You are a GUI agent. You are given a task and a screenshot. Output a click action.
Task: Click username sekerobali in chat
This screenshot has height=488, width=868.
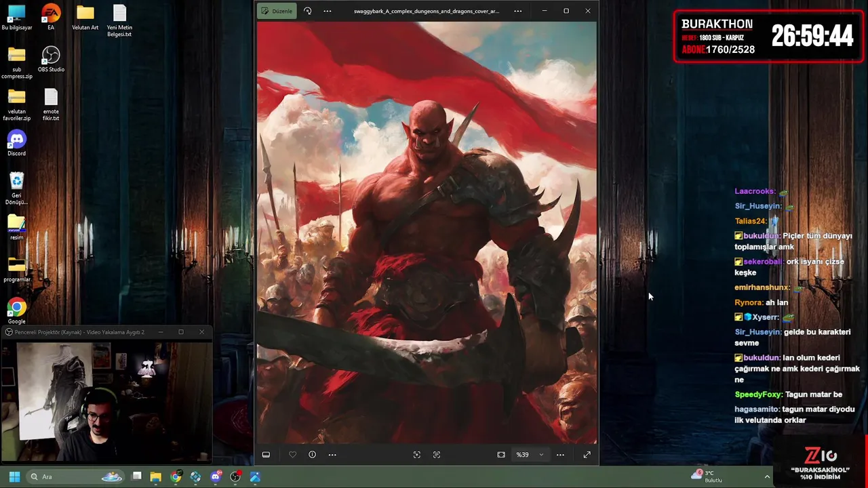764,262
